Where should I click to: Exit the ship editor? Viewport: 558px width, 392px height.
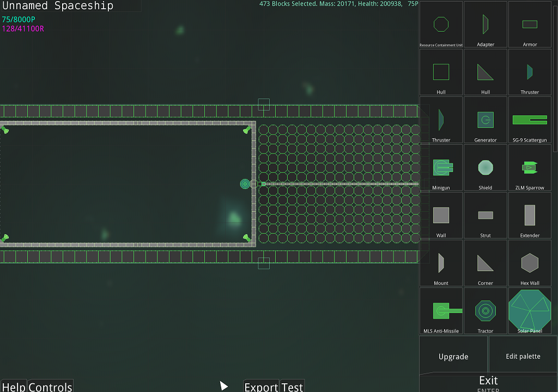click(488, 382)
